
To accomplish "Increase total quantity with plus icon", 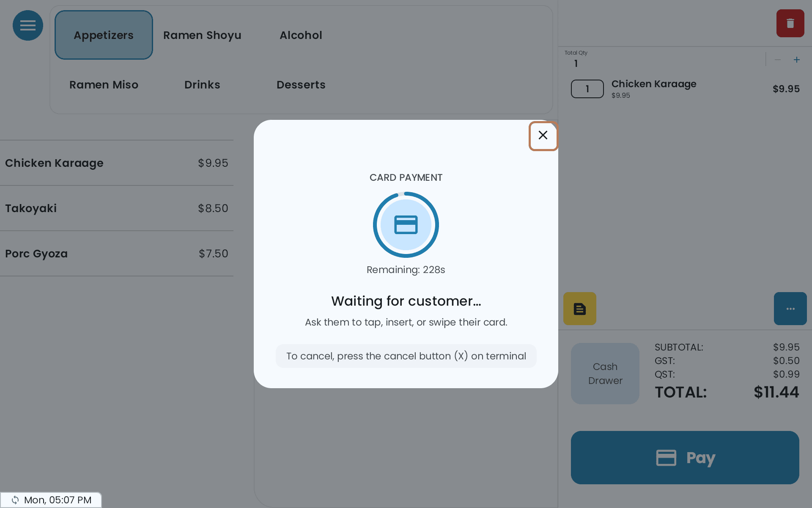I will [x=796, y=60].
